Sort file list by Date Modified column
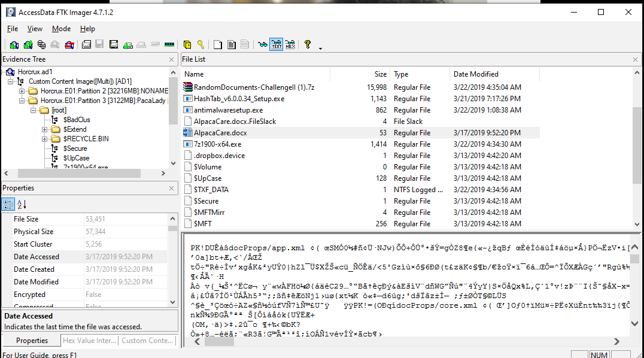Viewport: 644px width, 358px height. tap(476, 74)
